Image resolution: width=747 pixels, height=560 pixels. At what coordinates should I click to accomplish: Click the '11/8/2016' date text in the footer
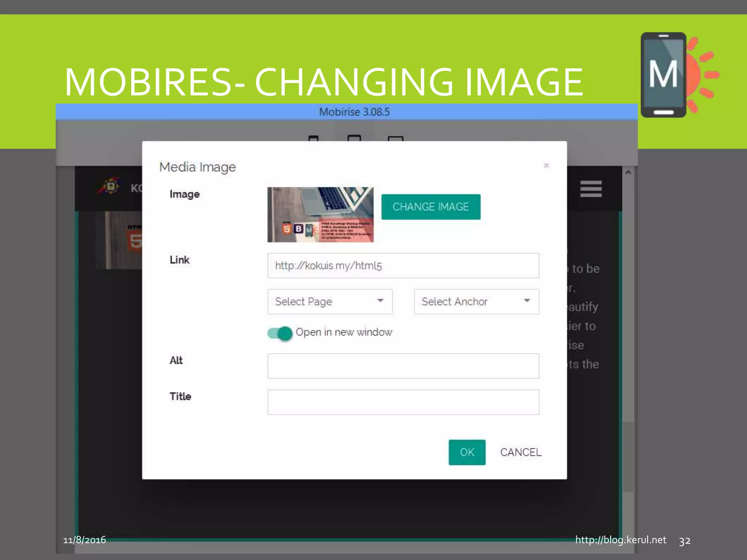(85, 540)
